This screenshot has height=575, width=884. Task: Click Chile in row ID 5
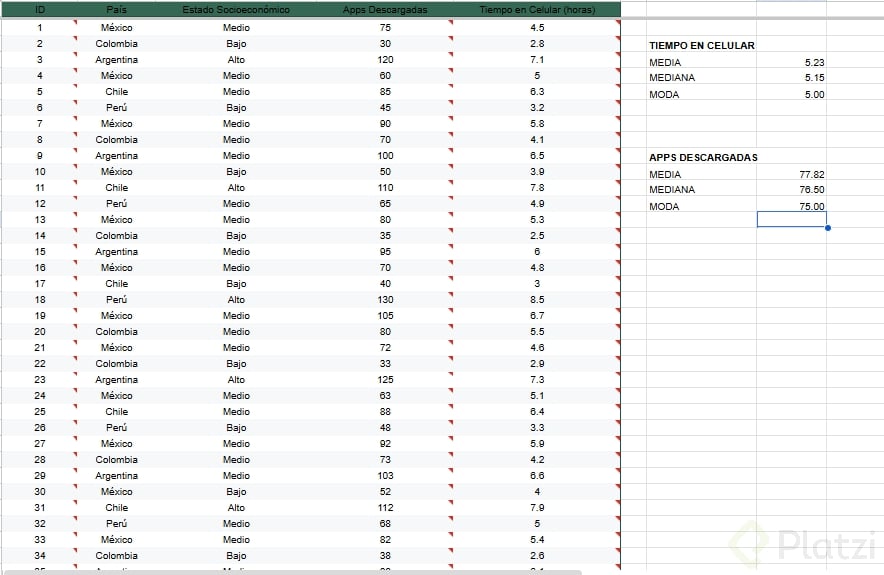coord(116,92)
